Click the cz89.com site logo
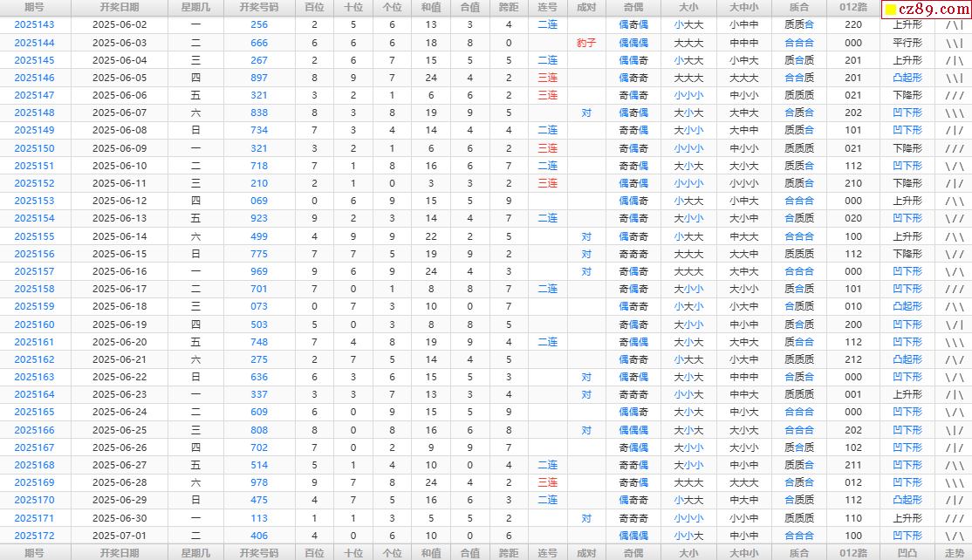Viewport: 972px width, 560px height. coord(926,9)
